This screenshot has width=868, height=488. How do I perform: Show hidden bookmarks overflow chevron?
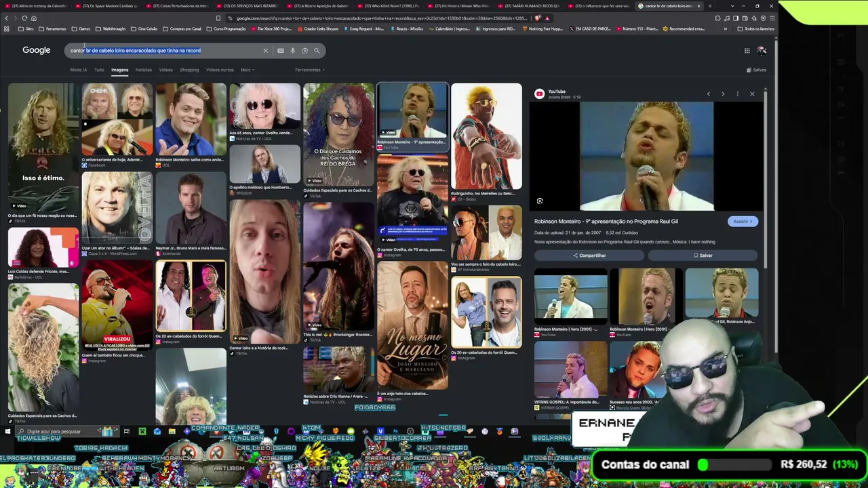pos(726,29)
